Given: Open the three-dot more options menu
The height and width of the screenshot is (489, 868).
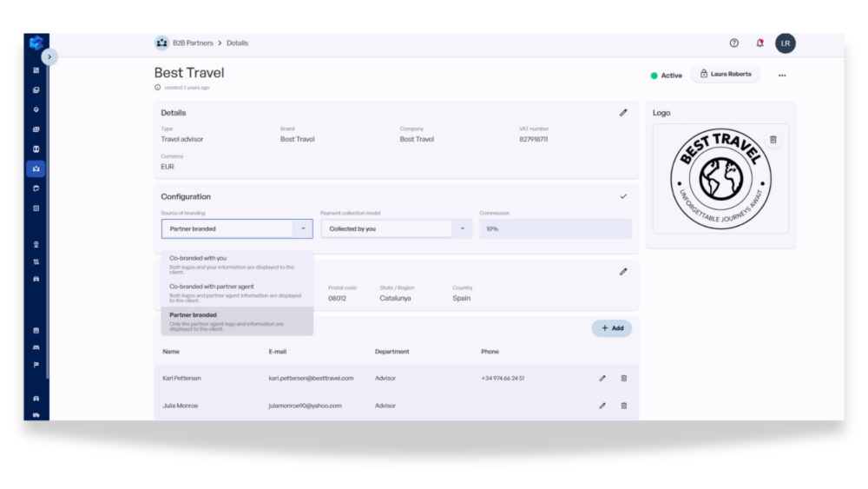Looking at the screenshot, I should pyautogui.click(x=782, y=76).
